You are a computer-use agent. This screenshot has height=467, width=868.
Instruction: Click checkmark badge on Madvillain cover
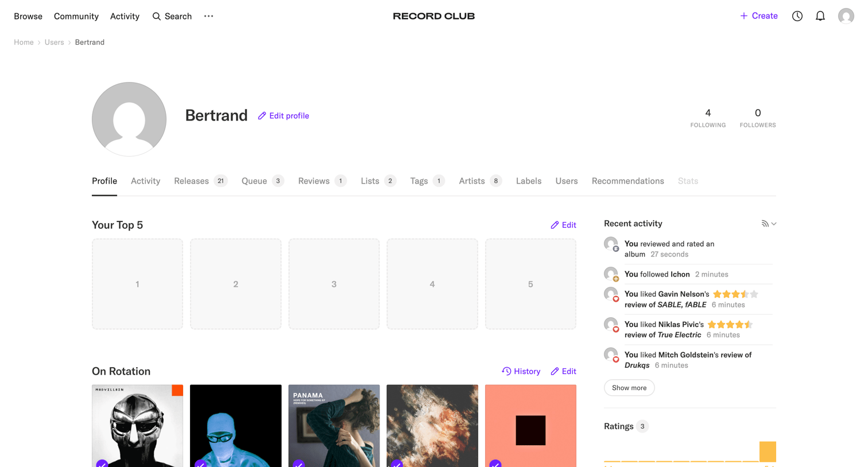tap(102, 463)
